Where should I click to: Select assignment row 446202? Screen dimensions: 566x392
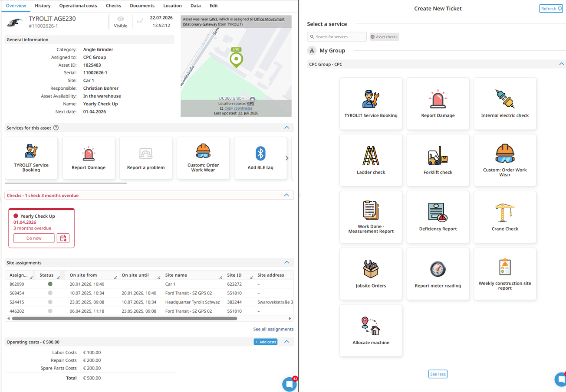pos(149,311)
